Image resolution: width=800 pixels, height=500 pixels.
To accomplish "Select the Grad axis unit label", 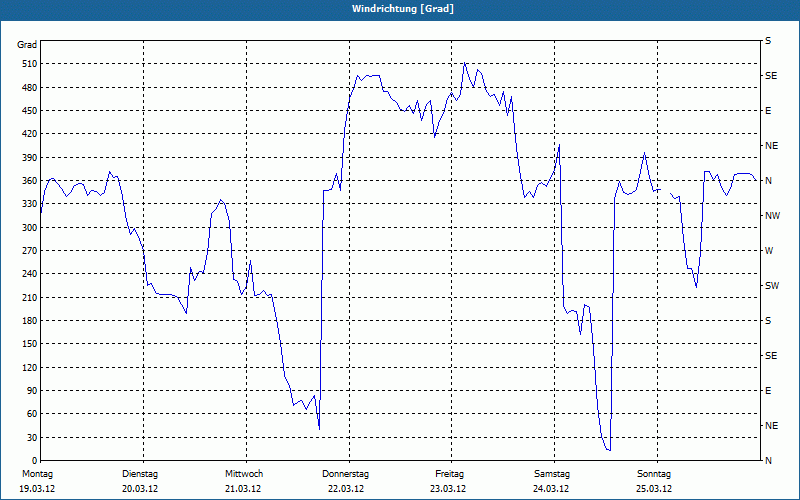I will coord(27,45).
